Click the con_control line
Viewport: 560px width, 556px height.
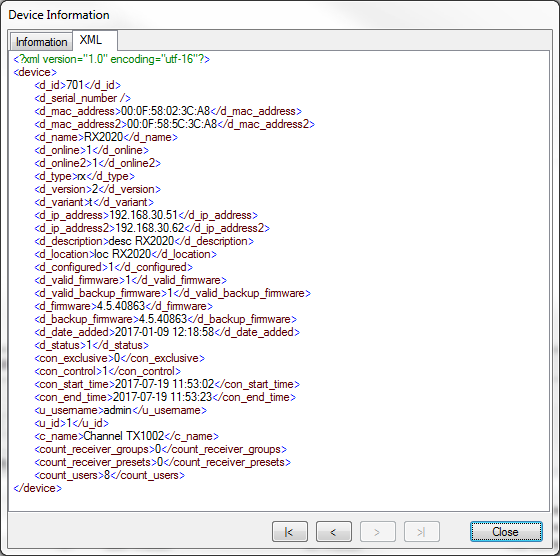pyautogui.click(x=108, y=371)
